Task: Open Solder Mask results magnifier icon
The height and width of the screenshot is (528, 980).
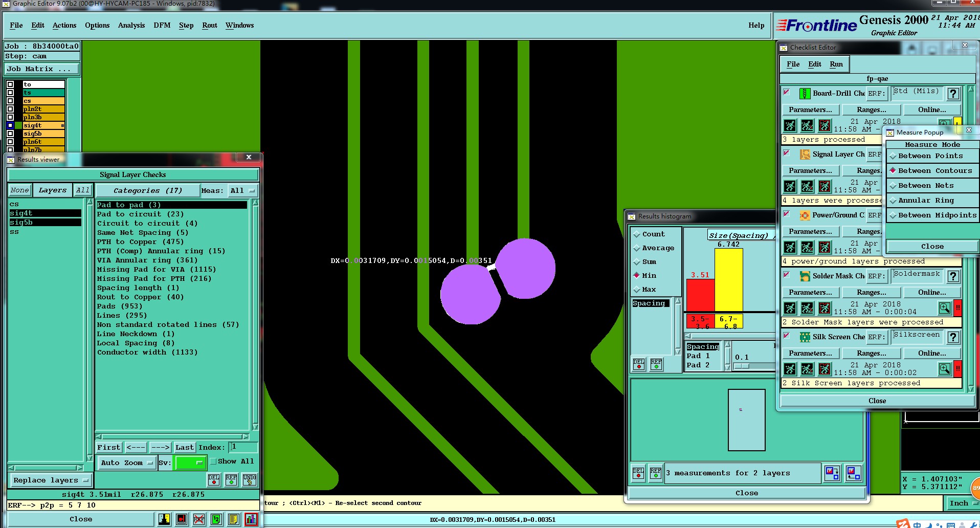Action: tap(945, 308)
